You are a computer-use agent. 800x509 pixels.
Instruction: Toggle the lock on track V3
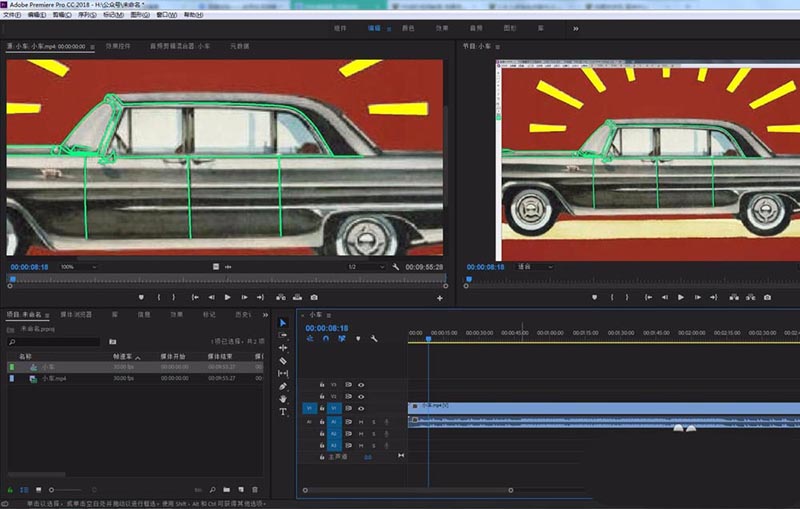pyautogui.click(x=321, y=384)
